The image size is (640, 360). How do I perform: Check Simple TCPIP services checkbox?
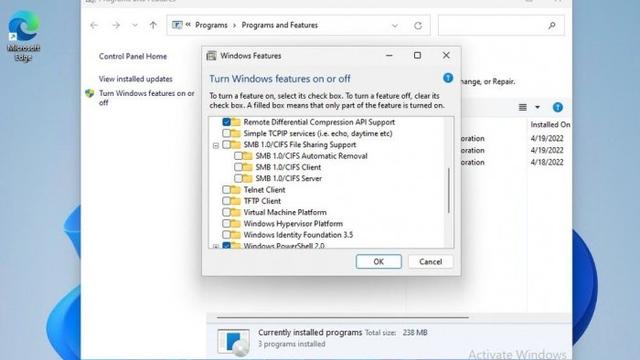(x=227, y=133)
